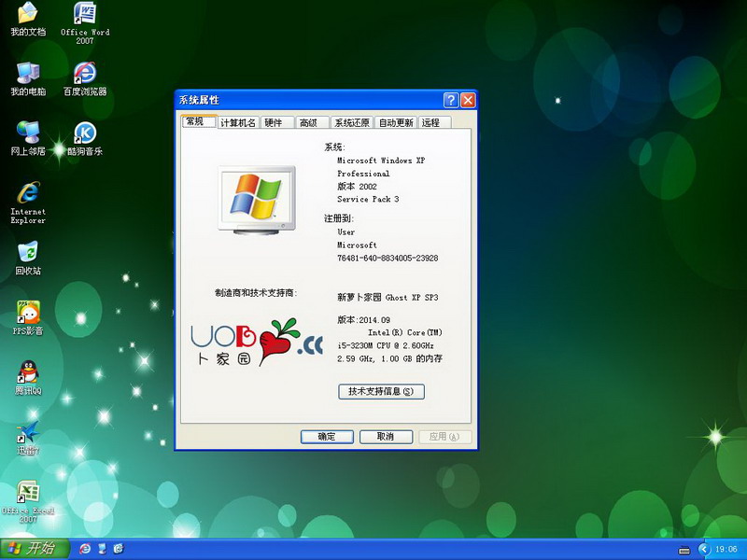The image size is (747, 560).
Task: Open the 百度浏览器 desktop shortcut
Action: (85, 78)
